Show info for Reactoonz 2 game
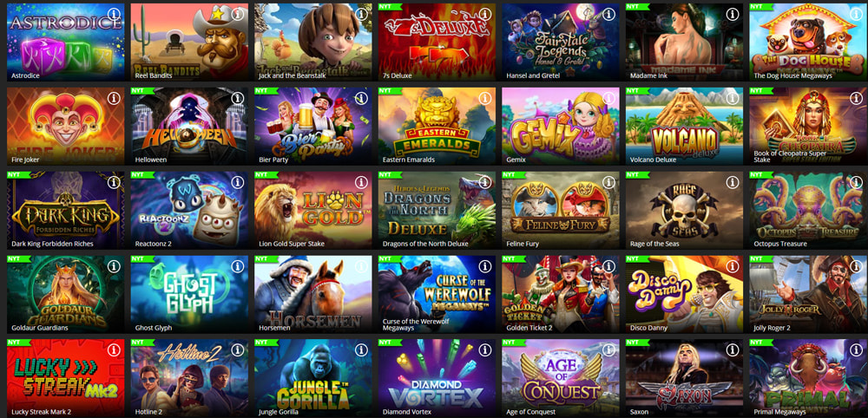This screenshot has width=868, height=418. tap(238, 182)
